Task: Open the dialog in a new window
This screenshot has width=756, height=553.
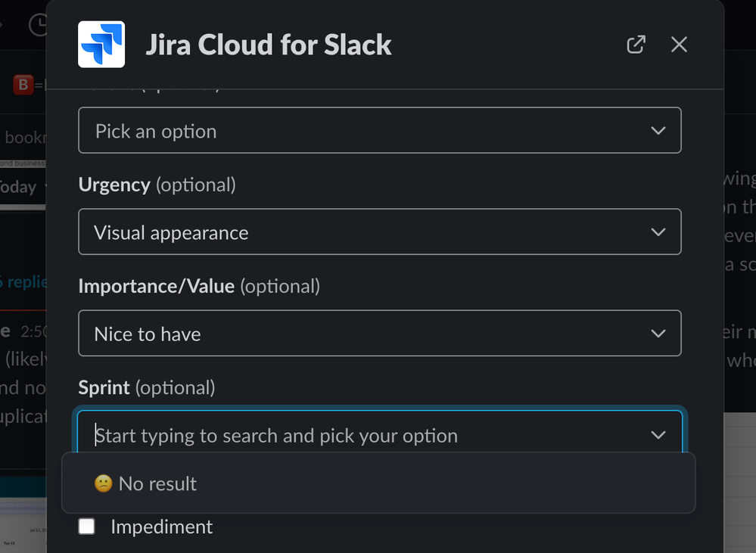Action: tap(636, 45)
